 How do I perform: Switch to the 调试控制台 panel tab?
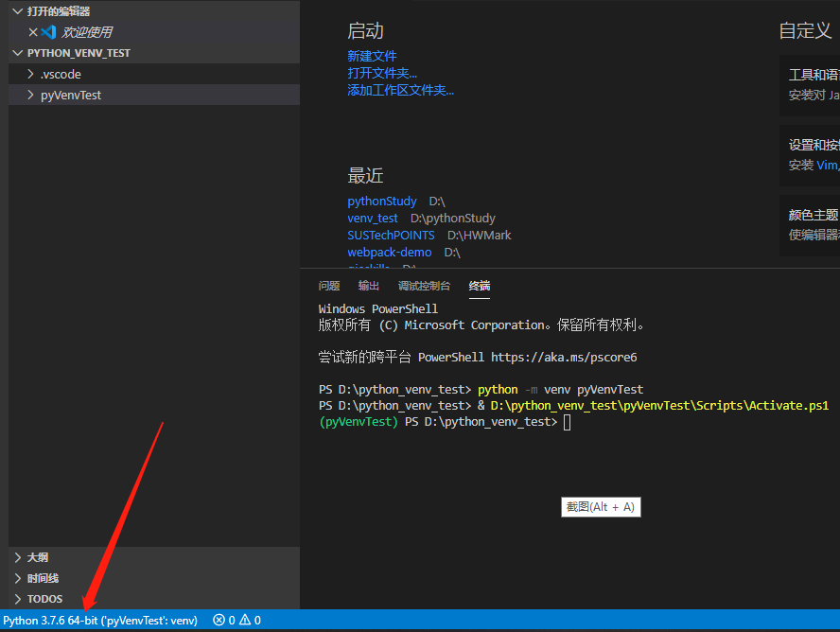pyautogui.click(x=424, y=286)
